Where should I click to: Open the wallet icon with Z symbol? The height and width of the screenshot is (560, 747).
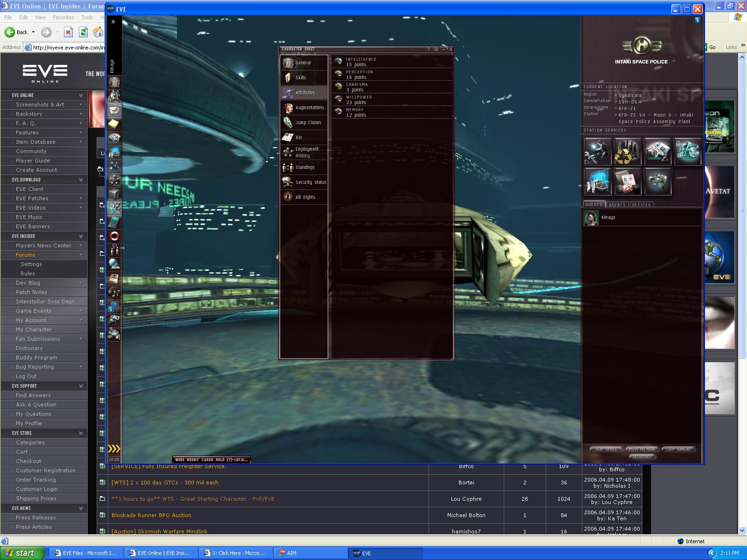(x=114, y=208)
